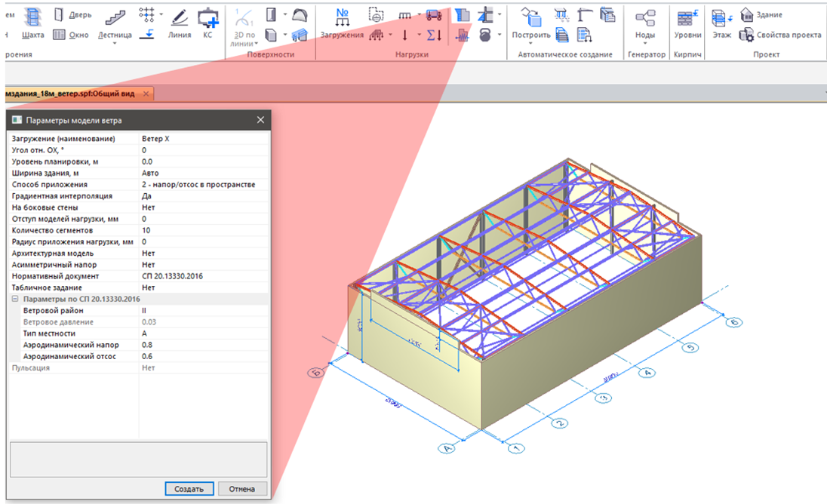Click the sigma load summation icon
The height and width of the screenshot is (504, 827).
pyautogui.click(x=434, y=35)
